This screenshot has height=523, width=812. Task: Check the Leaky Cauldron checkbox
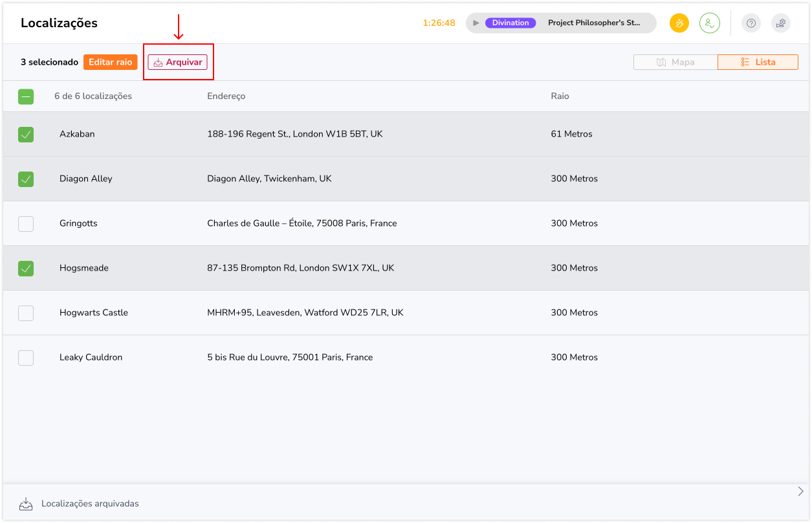point(26,357)
